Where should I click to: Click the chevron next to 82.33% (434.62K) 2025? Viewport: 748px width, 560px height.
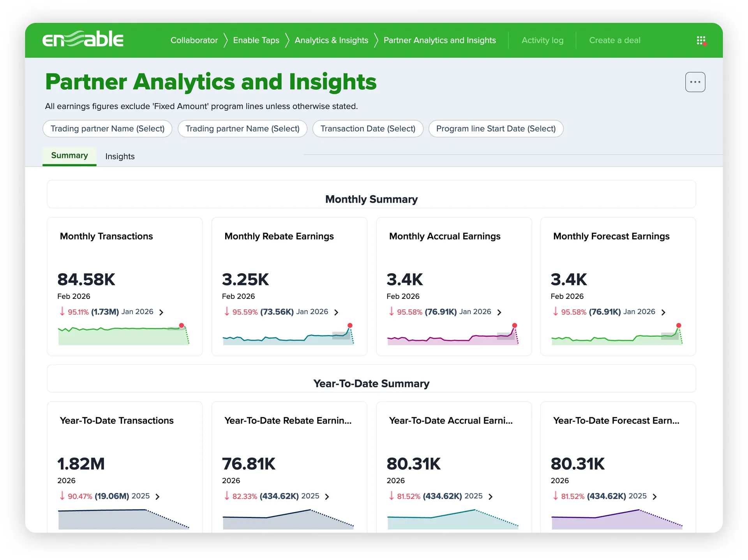pyautogui.click(x=327, y=496)
